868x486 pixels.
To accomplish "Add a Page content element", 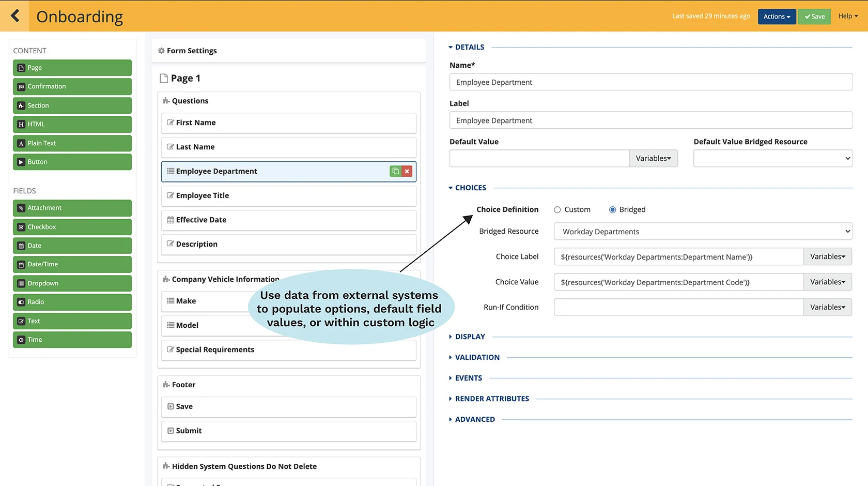I will pyautogui.click(x=72, y=68).
